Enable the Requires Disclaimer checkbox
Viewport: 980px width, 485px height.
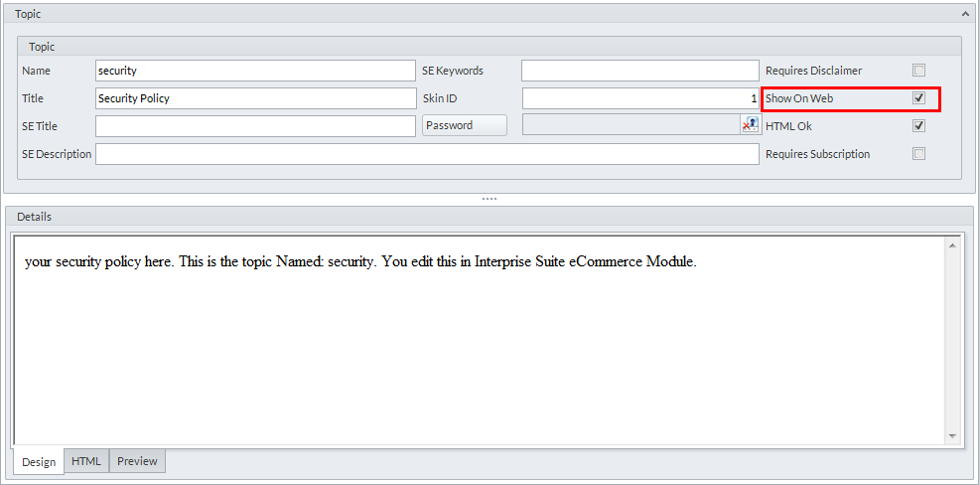pos(918,71)
